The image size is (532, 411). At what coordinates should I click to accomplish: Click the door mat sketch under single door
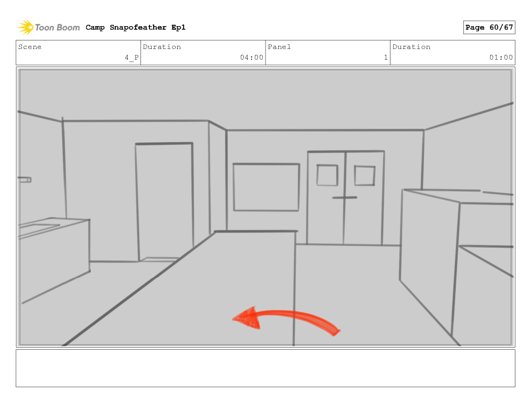(x=160, y=260)
